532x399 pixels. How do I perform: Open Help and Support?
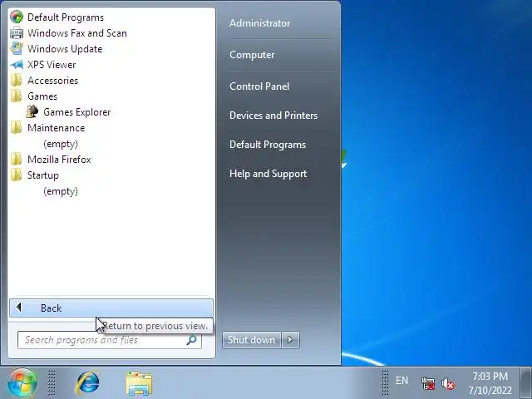[268, 174]
